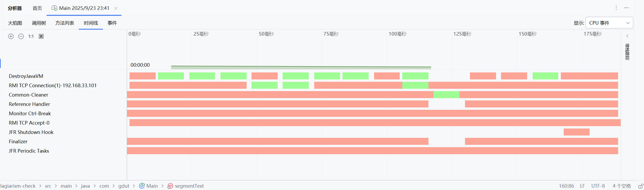Switch to the 火焰图 tab
The height and width of the screenshot is (190, 644).
[x=15, y=23]
